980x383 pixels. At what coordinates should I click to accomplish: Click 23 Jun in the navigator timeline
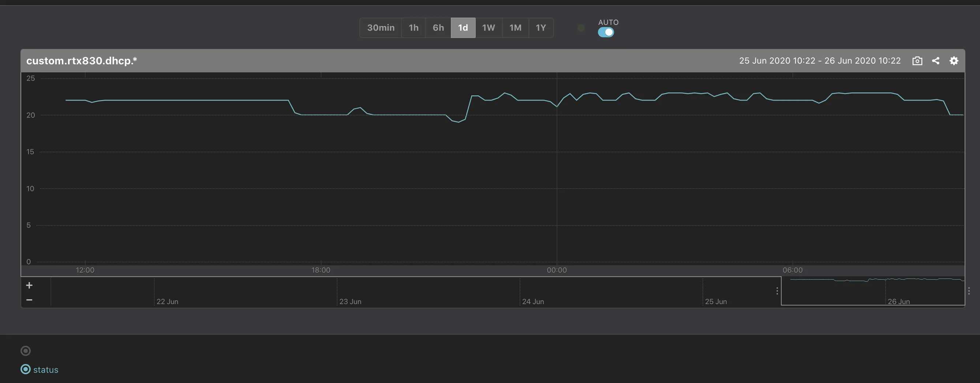[350, 301]
